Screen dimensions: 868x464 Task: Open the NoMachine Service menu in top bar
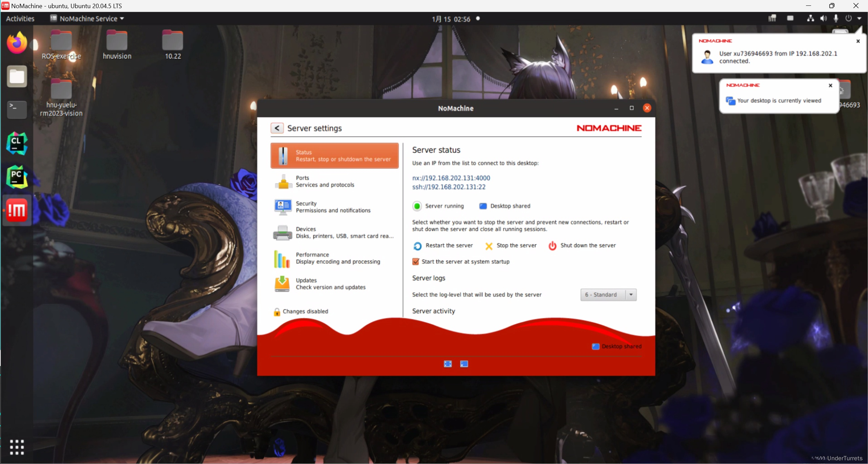(87, 18)
